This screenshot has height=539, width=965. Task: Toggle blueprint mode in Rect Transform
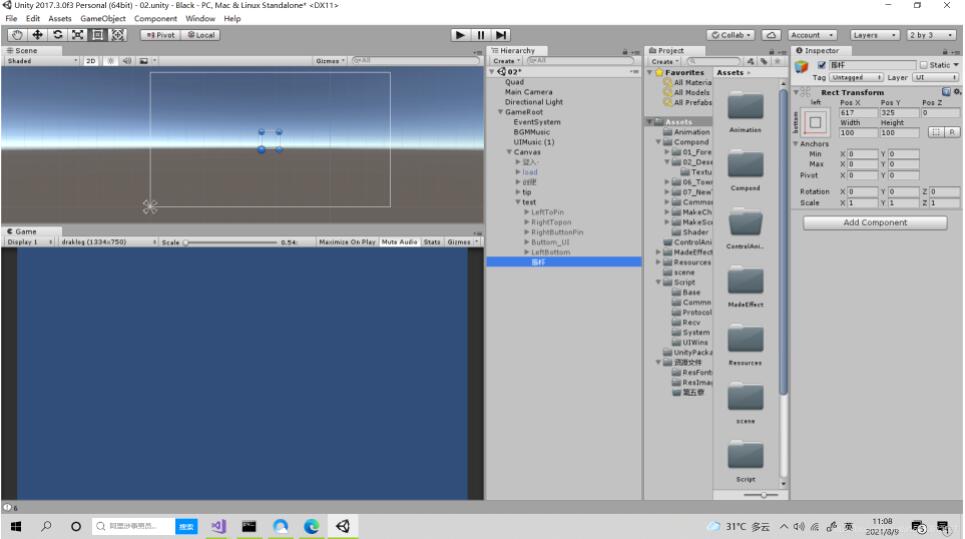[x=936, y=132]
